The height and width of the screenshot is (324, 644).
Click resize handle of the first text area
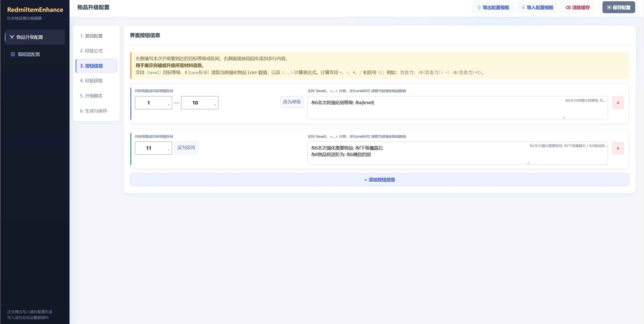pyautogui.click(x=564, y=117)
